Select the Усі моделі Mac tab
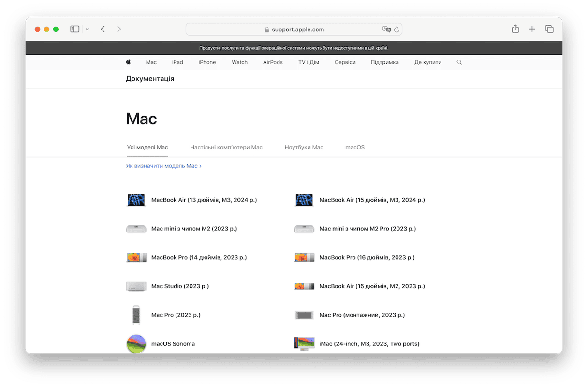This screenshot has height=387, width=588. pyautogui.click(x=147, y=147)
